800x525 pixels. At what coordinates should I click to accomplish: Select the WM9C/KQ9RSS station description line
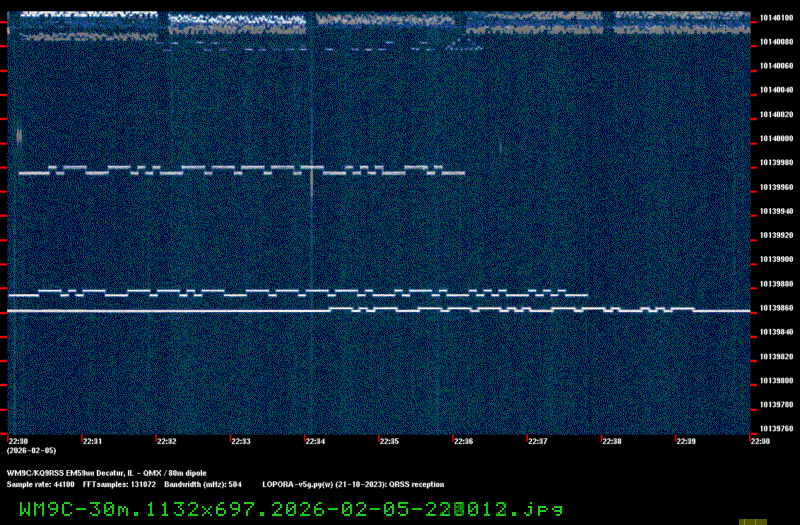107,473
